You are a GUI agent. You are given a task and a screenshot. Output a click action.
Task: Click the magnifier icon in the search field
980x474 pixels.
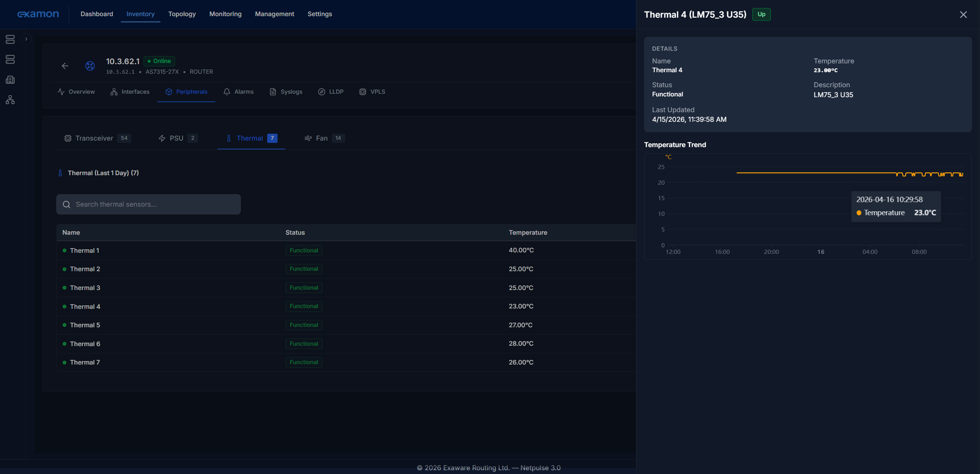(67, 204)
